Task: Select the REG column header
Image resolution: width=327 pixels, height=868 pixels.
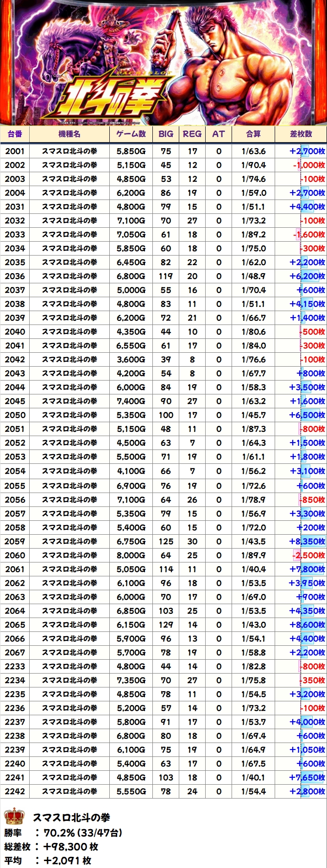Action: click(x=192, y=134)
